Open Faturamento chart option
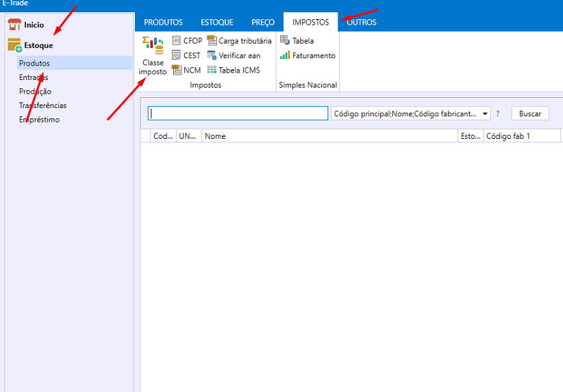This screenshot has height=392, width=563. (x=285, y=55)
